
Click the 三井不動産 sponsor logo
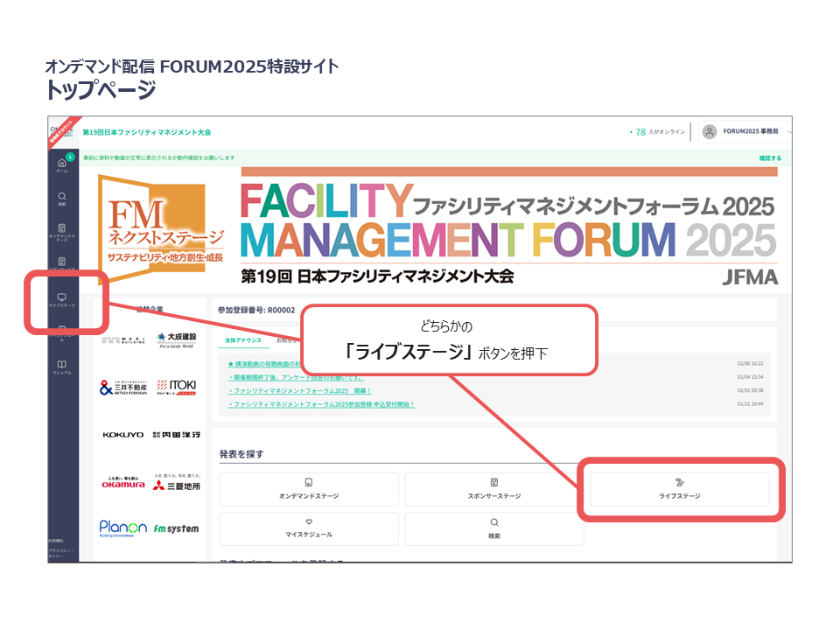(123, 388)
